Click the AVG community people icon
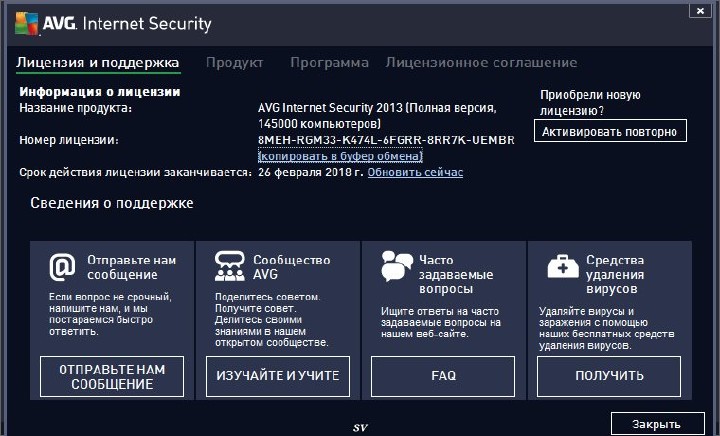The image size is (720, 436). coord(230,266)
